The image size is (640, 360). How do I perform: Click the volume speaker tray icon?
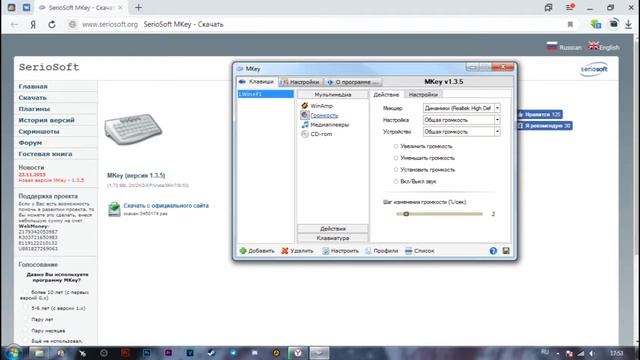tap(592, 353)
